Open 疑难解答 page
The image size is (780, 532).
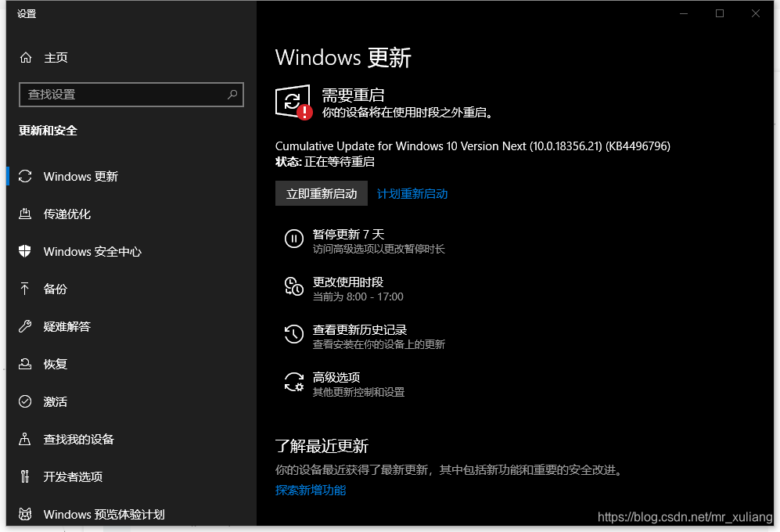131,326
